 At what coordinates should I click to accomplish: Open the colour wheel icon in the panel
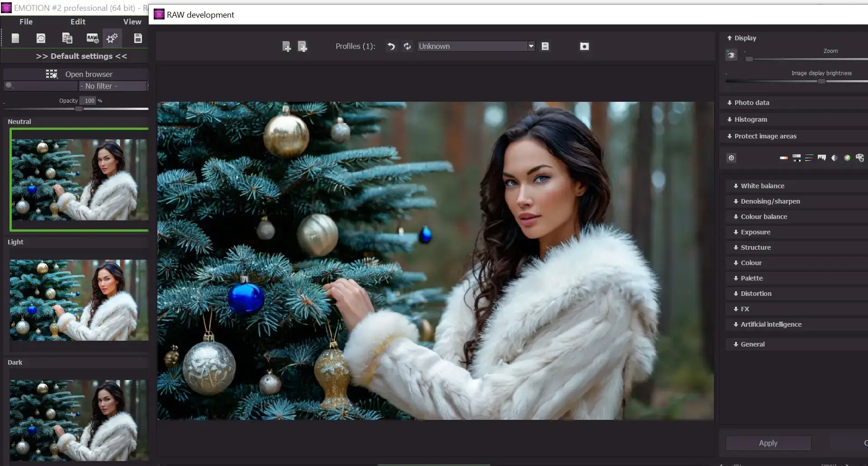click(x=848, y=158)
